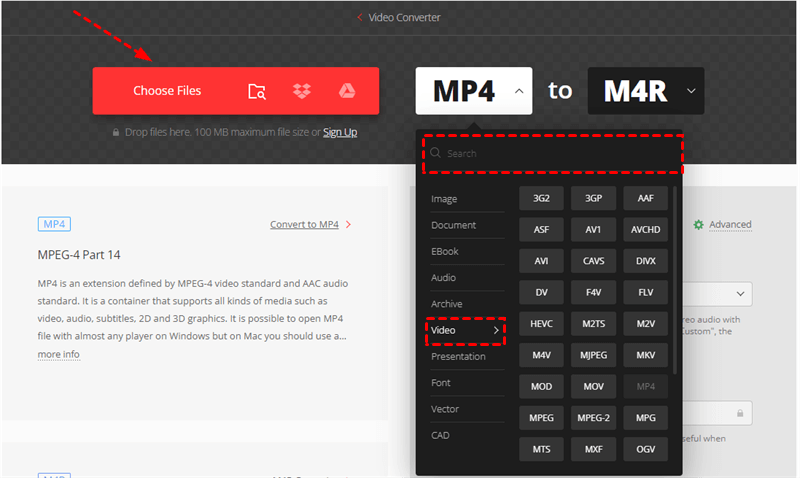Click the Google Drive upload icon
Screen dimensions: 800x478
tap(346, 91)
